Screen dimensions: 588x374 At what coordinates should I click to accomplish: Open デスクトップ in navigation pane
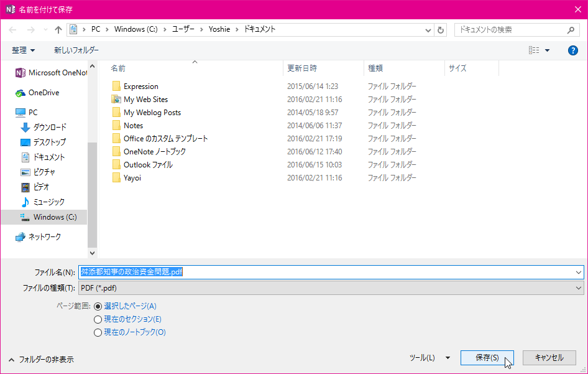coord(43,143)
